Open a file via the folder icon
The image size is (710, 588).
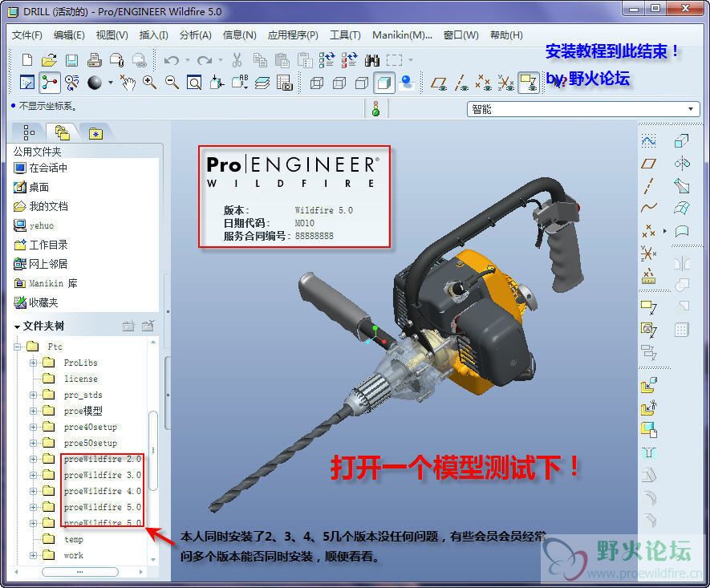pos(49,59)
